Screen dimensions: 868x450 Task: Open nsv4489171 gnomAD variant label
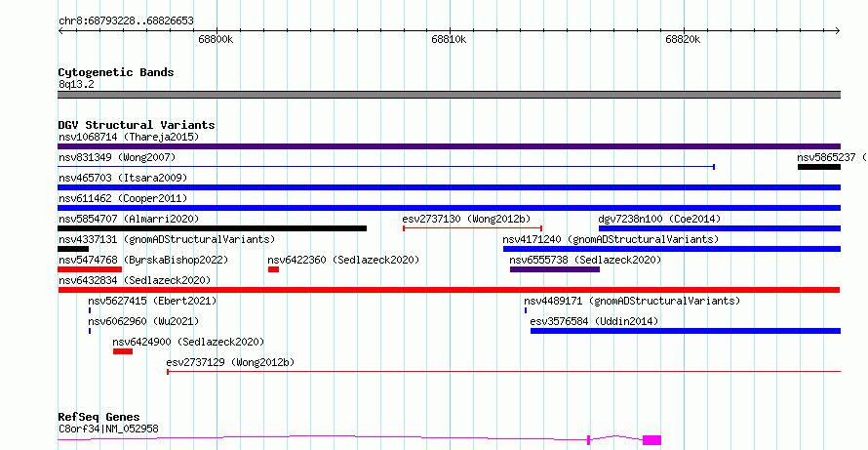[632, 301]
